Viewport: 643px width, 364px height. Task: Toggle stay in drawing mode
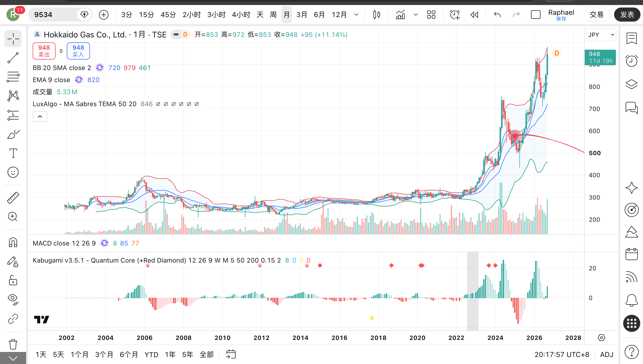click(x=13, y=262)
